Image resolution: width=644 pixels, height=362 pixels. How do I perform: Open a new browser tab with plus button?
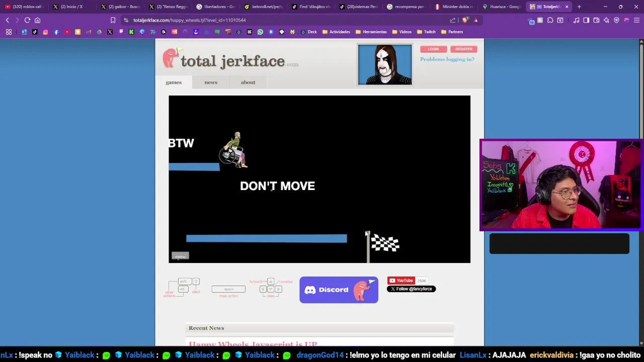[x=579, y=7]
